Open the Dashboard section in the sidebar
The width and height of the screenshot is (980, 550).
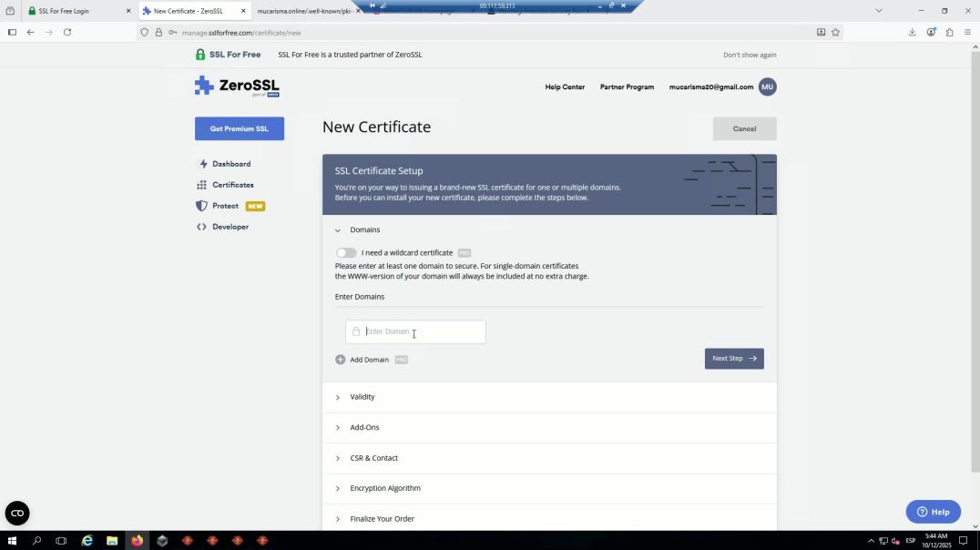(x=231, y=164)
